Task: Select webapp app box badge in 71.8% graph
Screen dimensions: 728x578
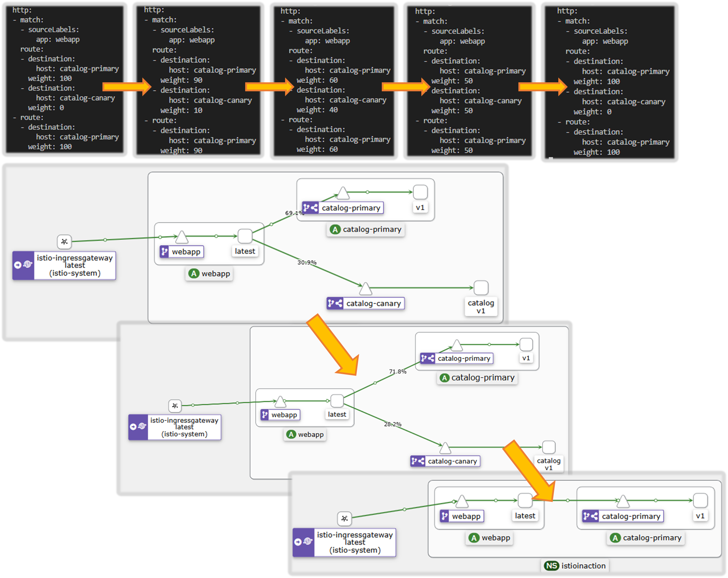Action: click(305, 435)
